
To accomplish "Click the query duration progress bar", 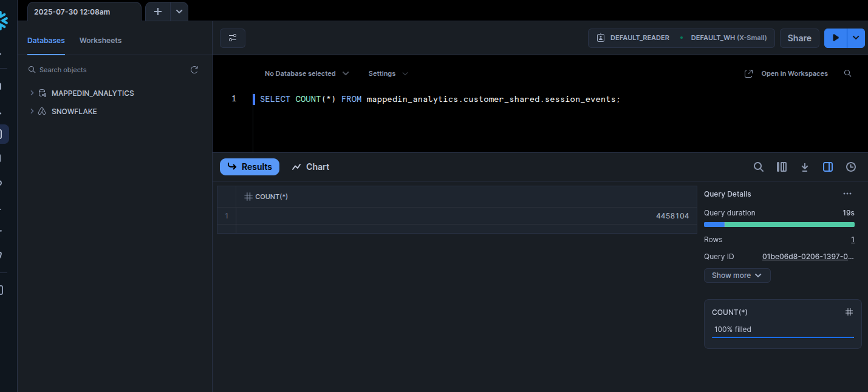I will (779, 225).
